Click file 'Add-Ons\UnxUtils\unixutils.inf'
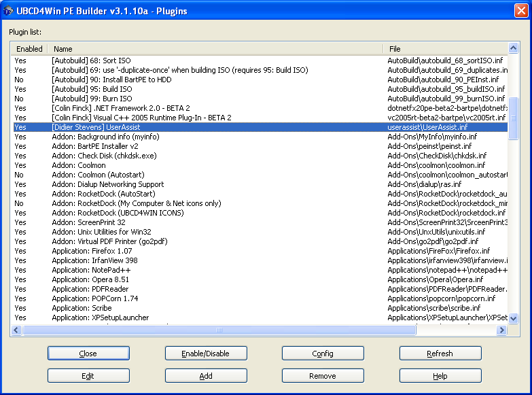Screen dimensions: 532x395 tap(436, 232)
